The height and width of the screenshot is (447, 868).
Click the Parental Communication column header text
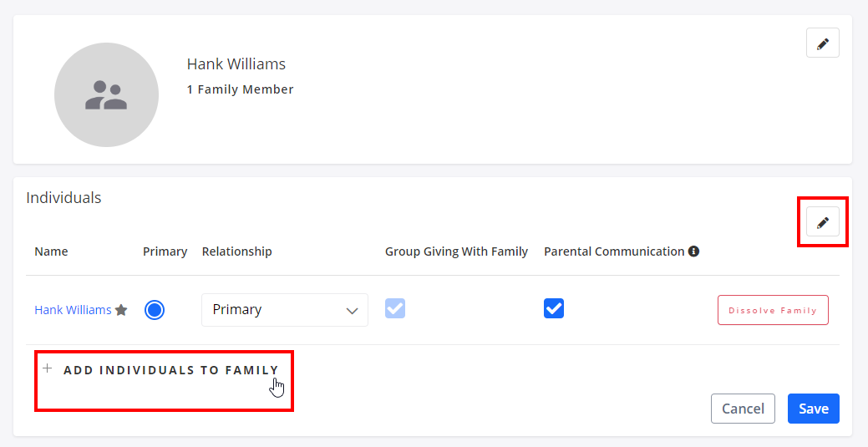[x=614, y=251]
